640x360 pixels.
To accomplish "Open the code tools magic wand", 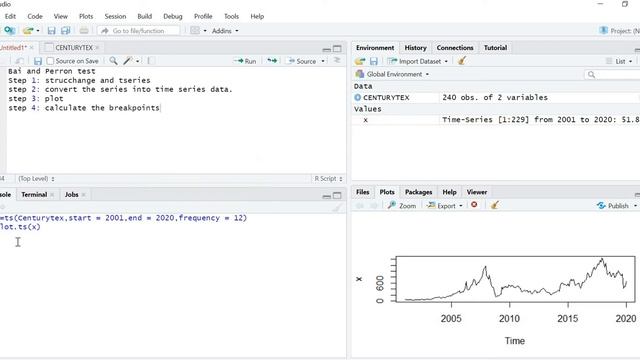I will point(128,61).
